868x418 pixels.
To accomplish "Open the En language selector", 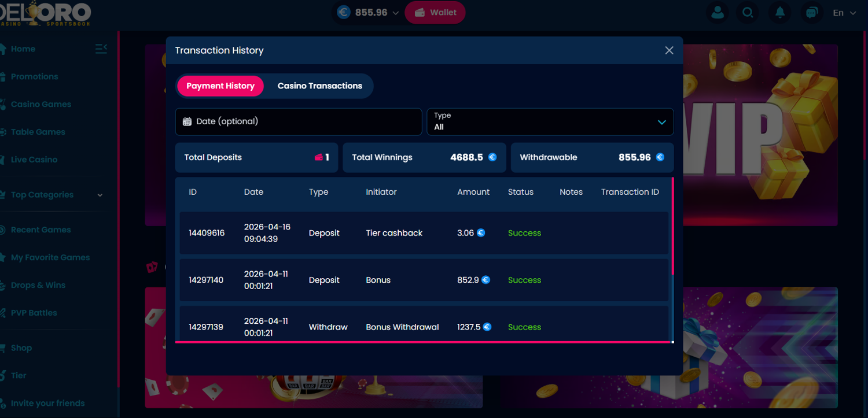I will pyautogui.click(x=844, y=13).
